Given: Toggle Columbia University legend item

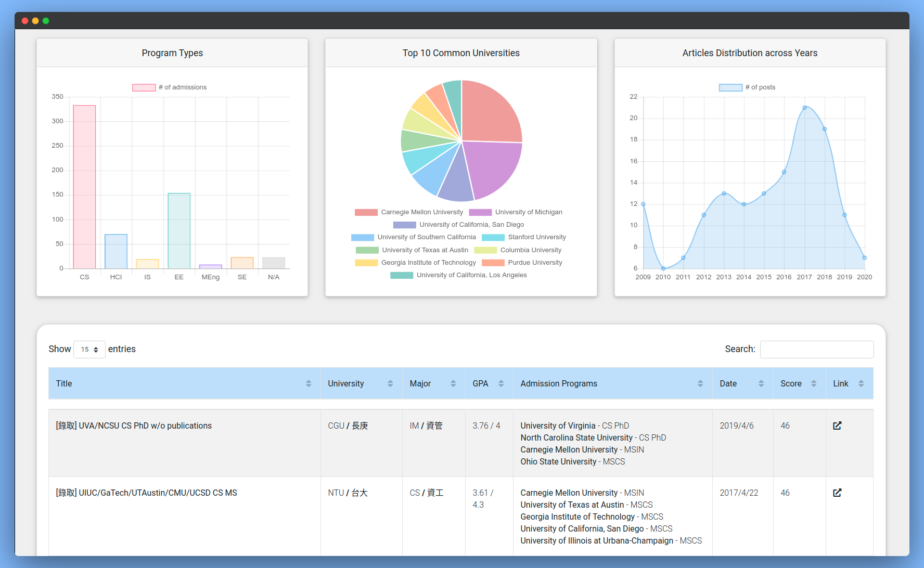Looking at the screenshot, I should (518, 250).
